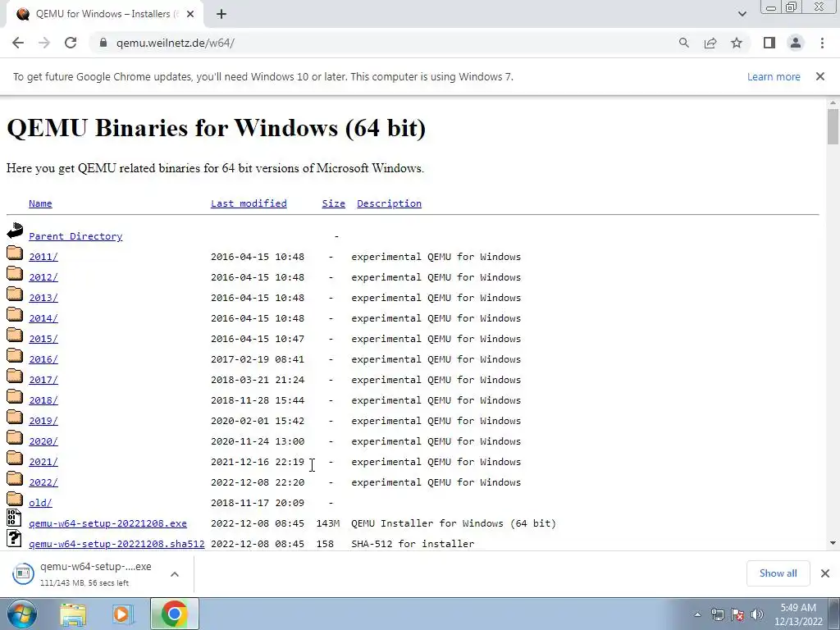This screenshot has width=840, height=630.
Task: Click the folder icon beside 2011/
Action: point(15,253)
